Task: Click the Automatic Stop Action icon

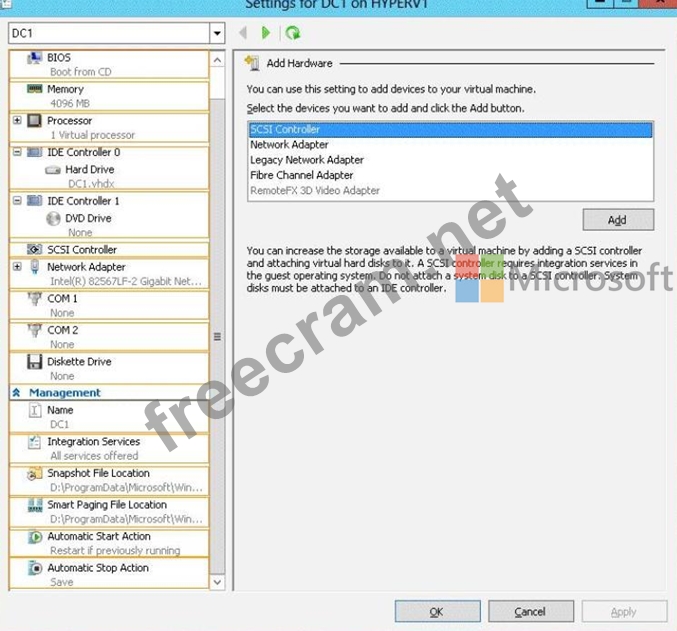Action: [x=35, y=568]
